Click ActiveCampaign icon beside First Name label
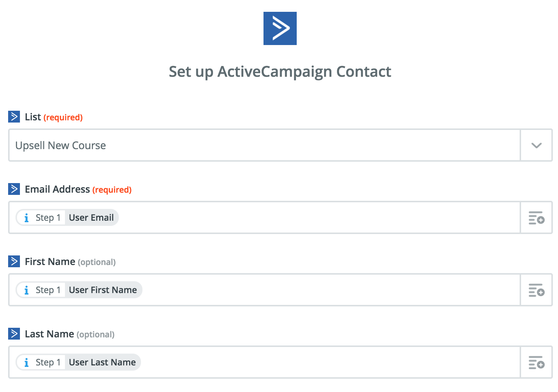558x392 pixels. 14,261
